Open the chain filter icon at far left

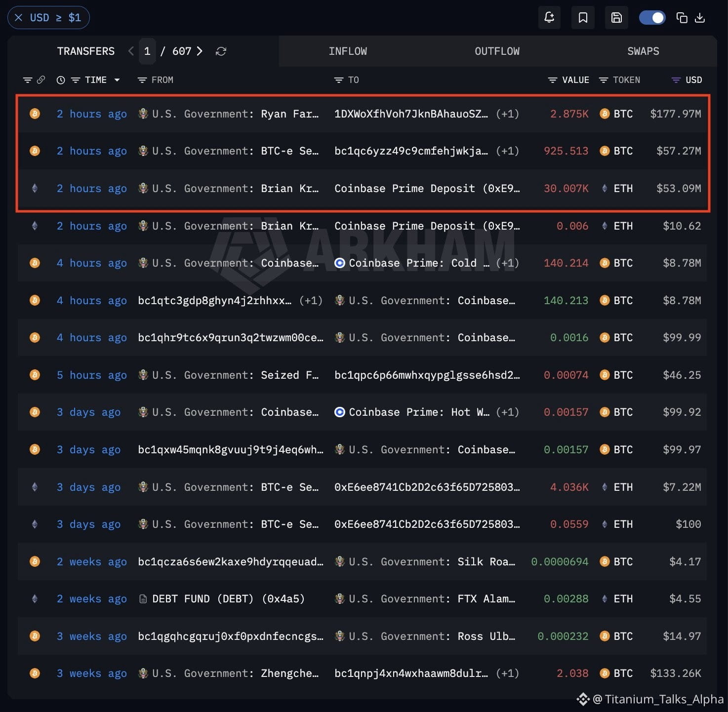(x=28, y=80)
